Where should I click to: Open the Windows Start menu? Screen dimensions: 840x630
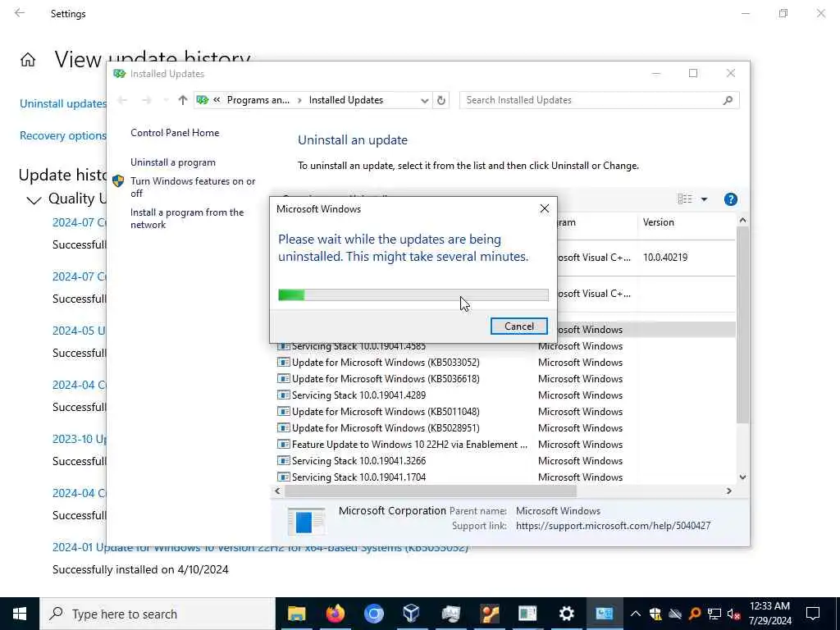pos(20,614)
